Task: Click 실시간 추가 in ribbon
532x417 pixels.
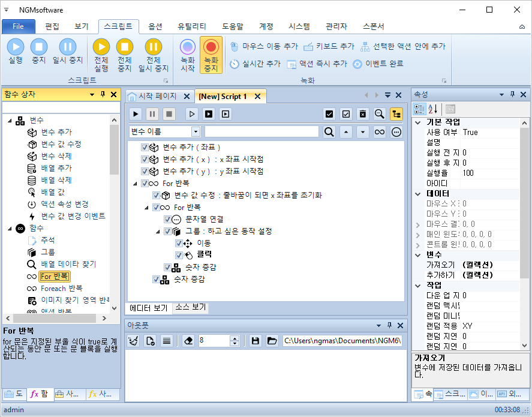Action: pyautogui.click(x=255, y=64)
